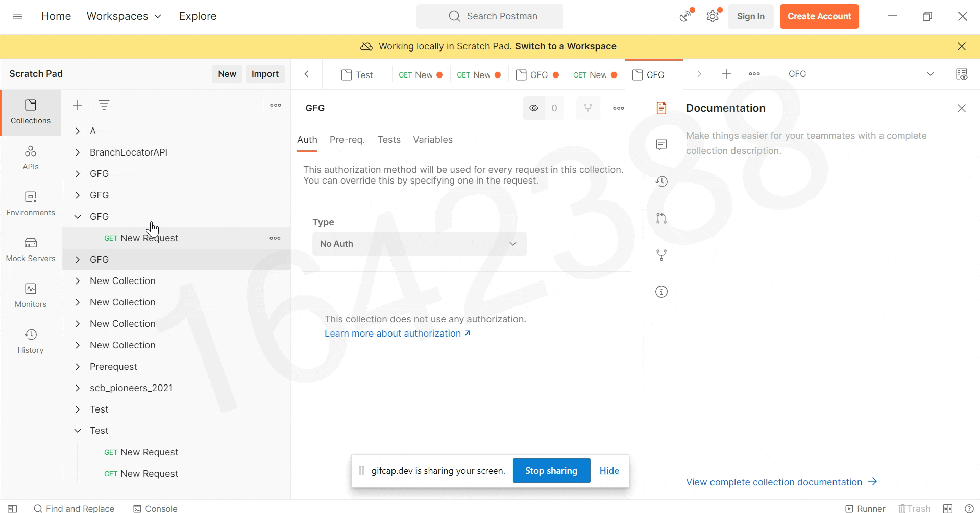Expand the BranchLocatorAPI collection

[78, 152]
